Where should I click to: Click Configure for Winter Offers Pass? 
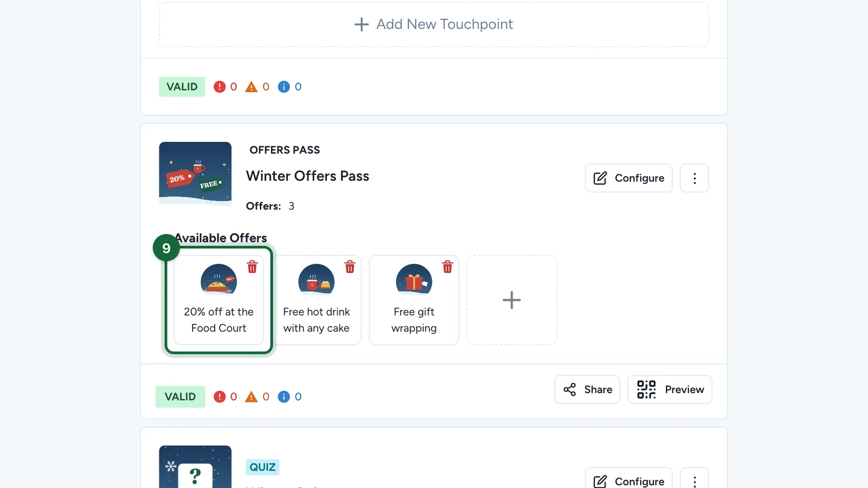[629, 178]
